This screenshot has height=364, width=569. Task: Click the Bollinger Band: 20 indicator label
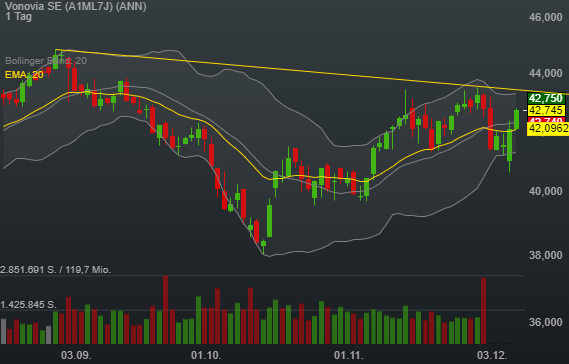point(46,61)
